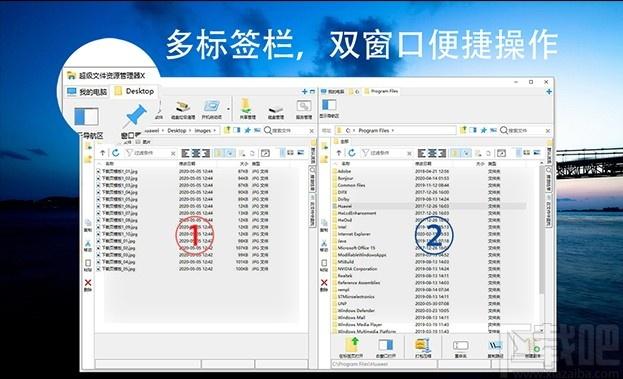Open dropdown beside folder button, left pane toolbar
The width and height of the screenshot is (623, 379).
coord(230,153)
